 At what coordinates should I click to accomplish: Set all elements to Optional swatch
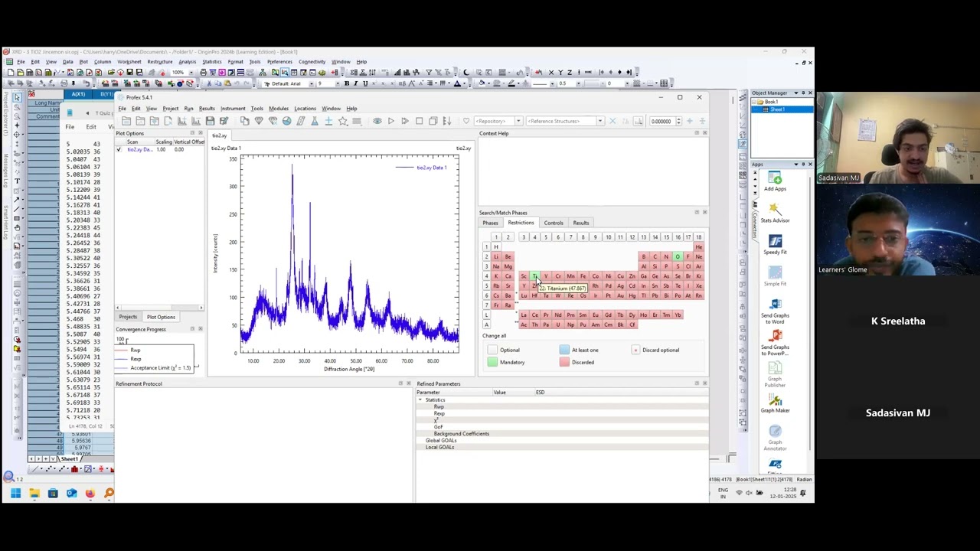point(492,350)
